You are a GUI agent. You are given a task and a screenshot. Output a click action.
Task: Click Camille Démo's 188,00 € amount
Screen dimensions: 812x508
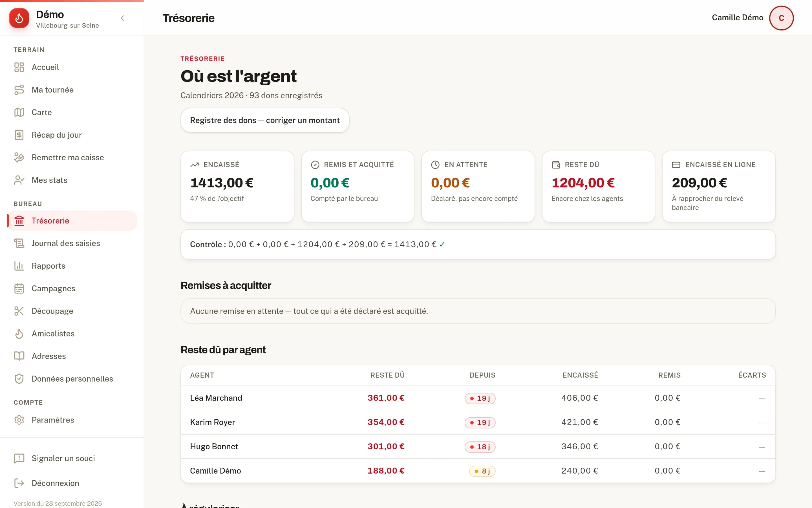coord(386,471)
